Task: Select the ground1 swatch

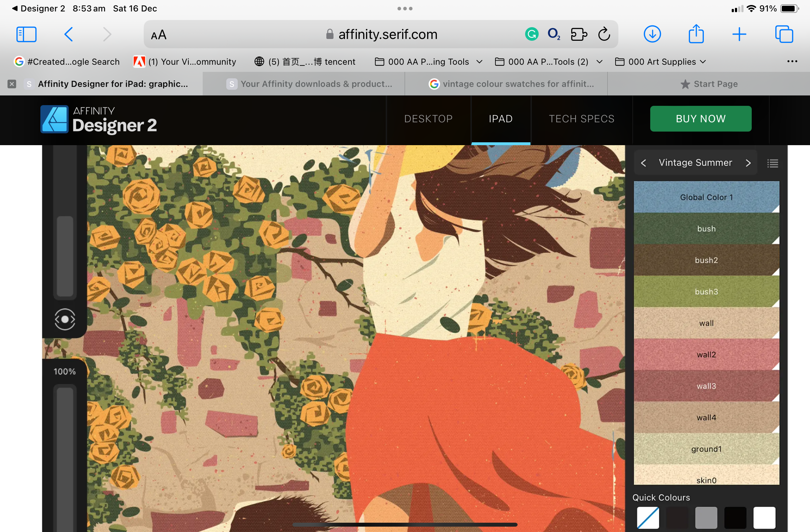Action: pos(706,449)
